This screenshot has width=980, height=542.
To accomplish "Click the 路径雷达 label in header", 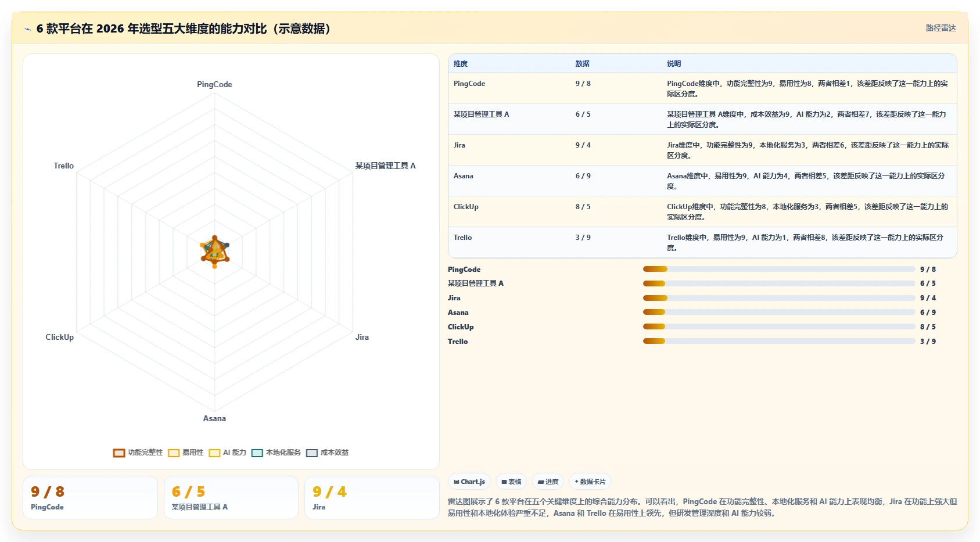I will [940, 28].
